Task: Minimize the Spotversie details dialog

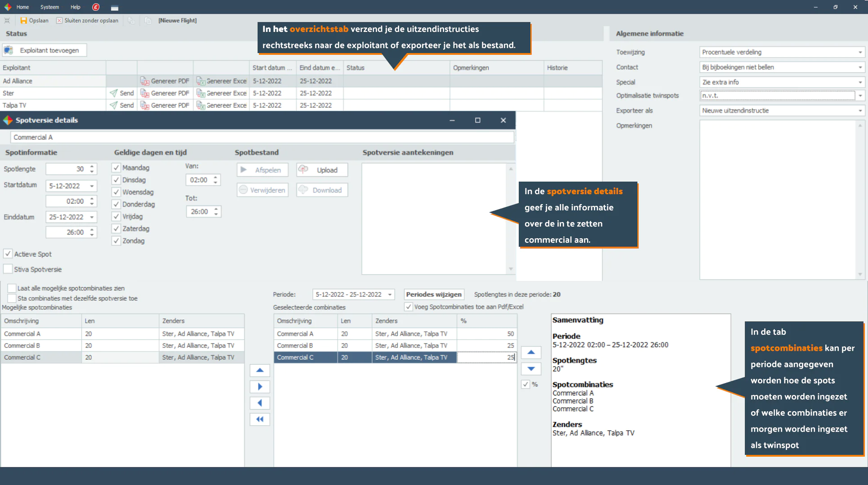Action: click(x=452, y=120)
